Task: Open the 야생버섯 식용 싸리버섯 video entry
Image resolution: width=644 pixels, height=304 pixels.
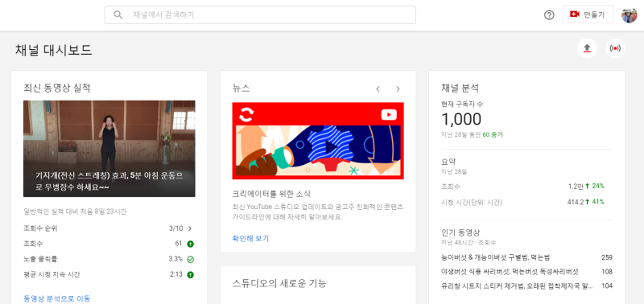Action: coord(526,272)
